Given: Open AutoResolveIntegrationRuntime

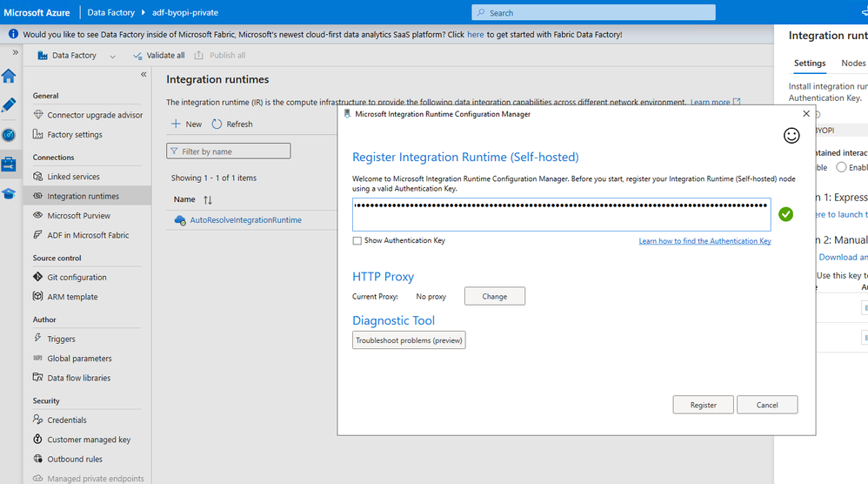Looking at the screenshot, I should pyautogui.click(x=246, y=220).
